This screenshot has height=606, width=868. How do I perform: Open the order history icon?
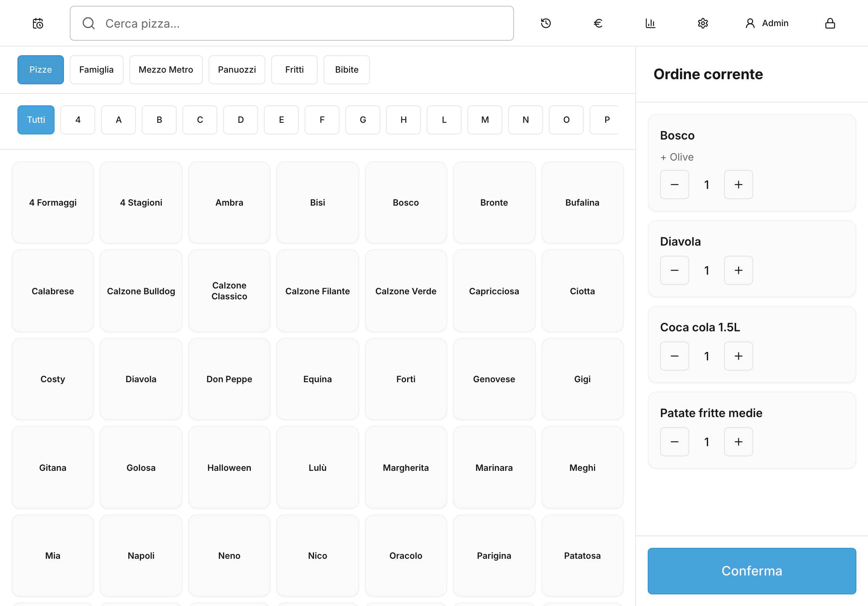pos(546,23)
